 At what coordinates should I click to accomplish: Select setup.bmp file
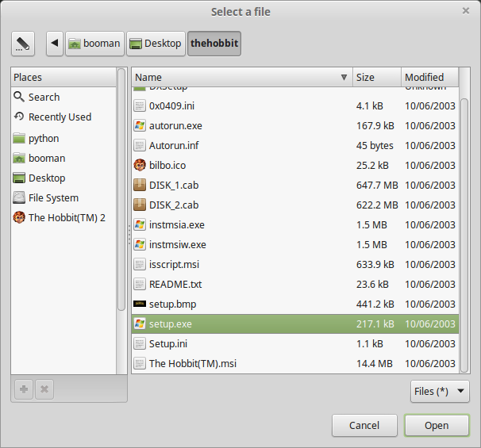point(295,304)
